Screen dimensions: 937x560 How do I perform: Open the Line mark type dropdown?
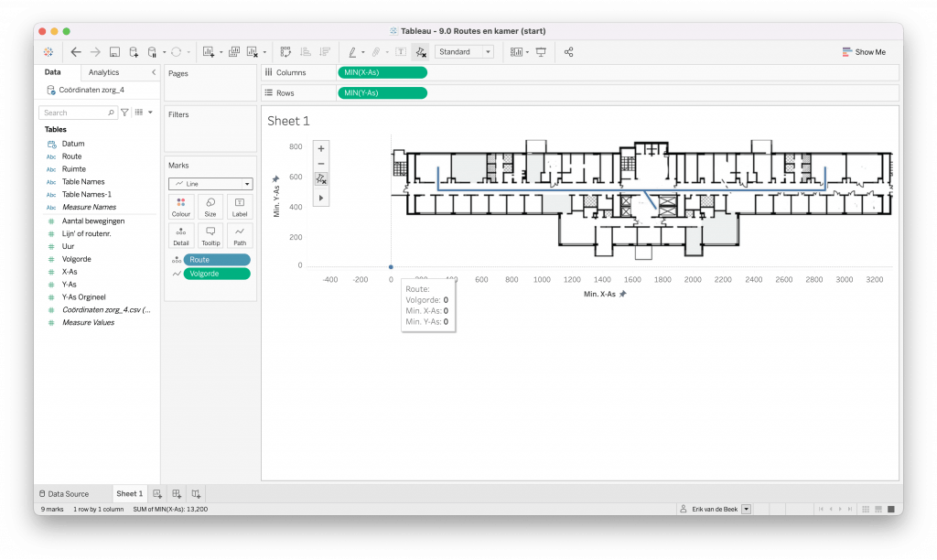[210, 184]
